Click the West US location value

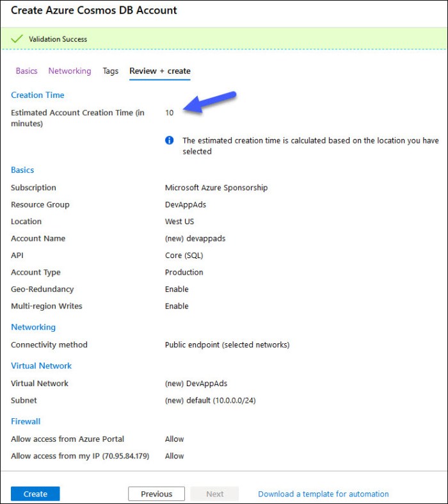click(180, 222)
